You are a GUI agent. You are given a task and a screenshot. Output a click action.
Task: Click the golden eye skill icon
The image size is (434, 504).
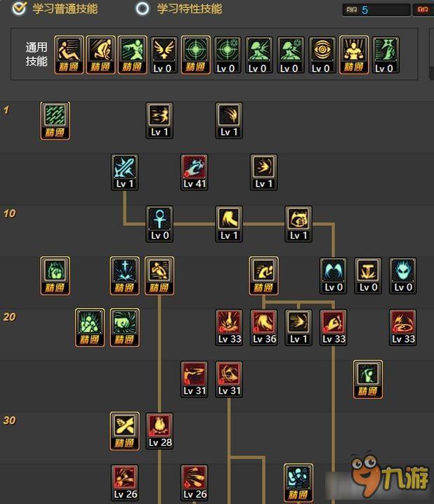click(x=322, y=55)
